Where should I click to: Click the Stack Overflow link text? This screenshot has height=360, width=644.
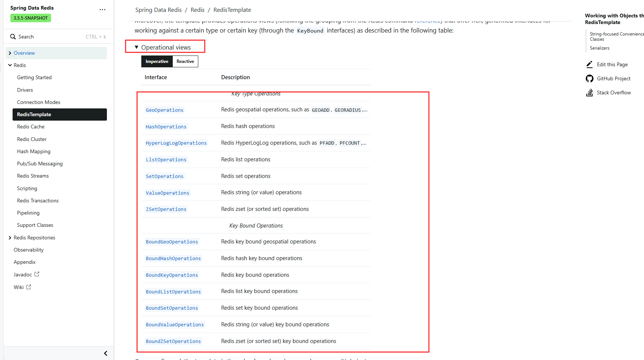pos(614,92)
